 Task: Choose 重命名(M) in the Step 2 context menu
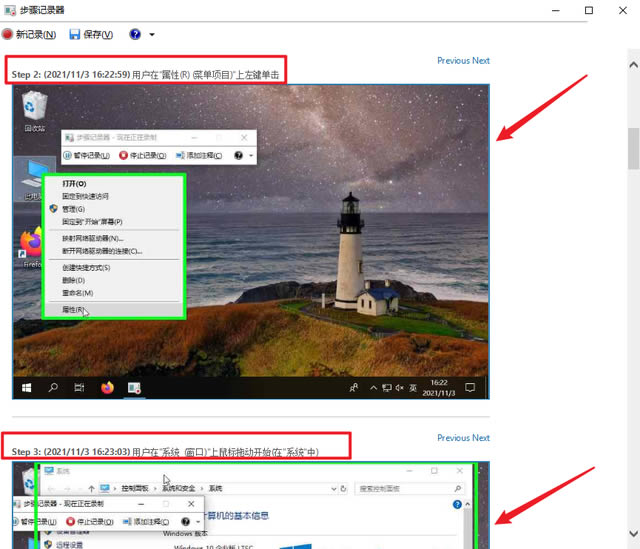[114, 293]
